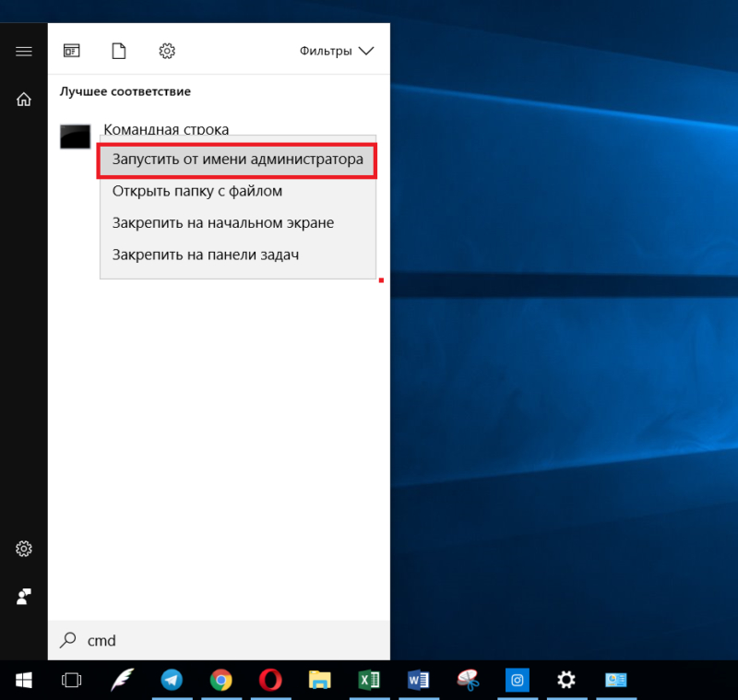Filter results by apps icon

click(x=72, y=51)
